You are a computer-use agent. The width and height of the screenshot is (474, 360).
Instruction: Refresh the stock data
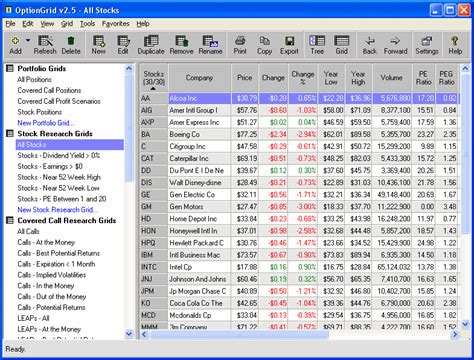[45, 45]
